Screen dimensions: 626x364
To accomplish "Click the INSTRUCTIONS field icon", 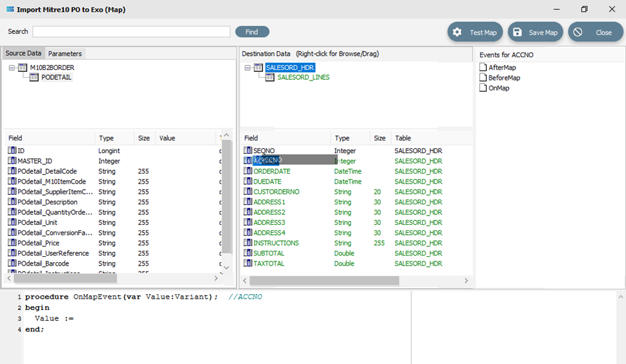I will 248,243.
